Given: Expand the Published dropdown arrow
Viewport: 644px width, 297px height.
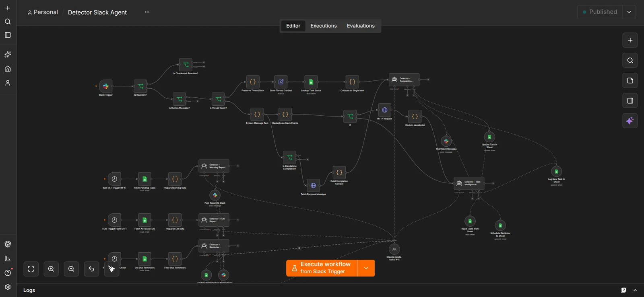Looking at the screenshot, I should click(x=629, y=12).
